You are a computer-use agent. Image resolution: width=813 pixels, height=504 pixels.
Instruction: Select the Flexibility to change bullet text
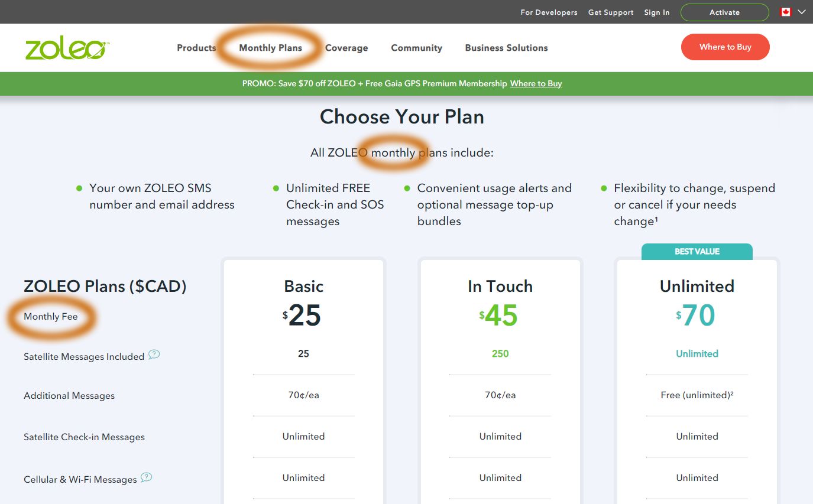coord(694,205)
